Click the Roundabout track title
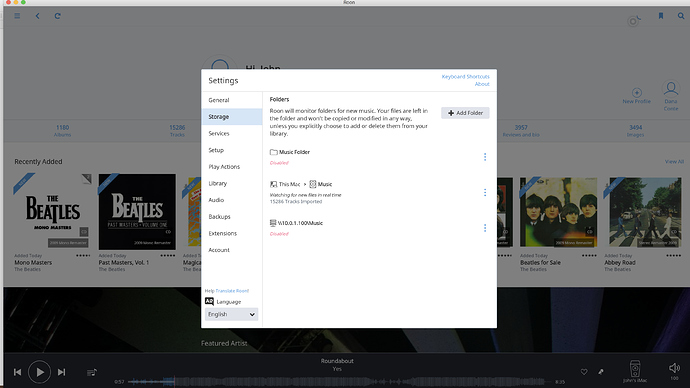The width and height of the screenshot is (690, 388). point(337,361)
